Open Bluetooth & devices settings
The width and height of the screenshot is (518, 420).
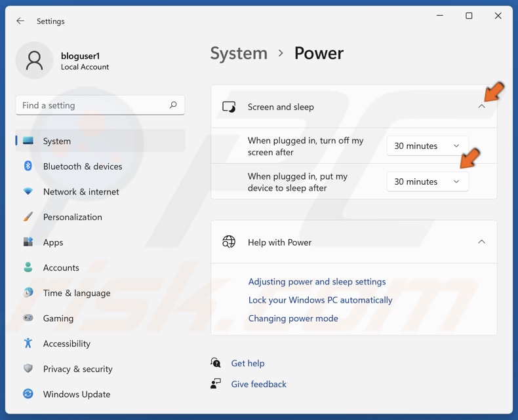point(83,166)
